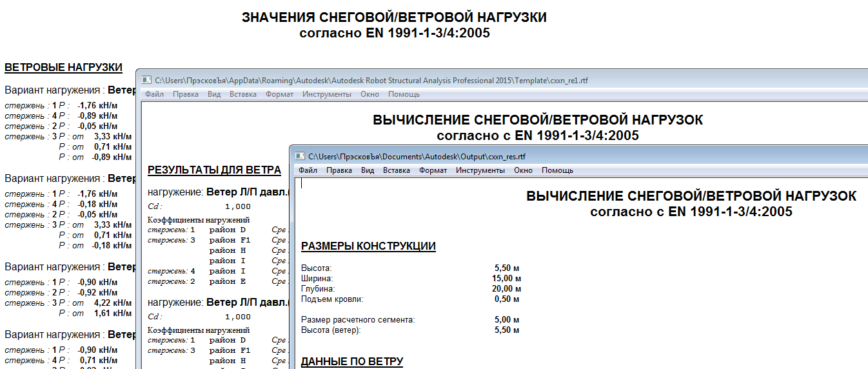
Task: Click the РАЗМЕРЫ КОНСТРУКЦИИ heading
Action: pos(368,246)
